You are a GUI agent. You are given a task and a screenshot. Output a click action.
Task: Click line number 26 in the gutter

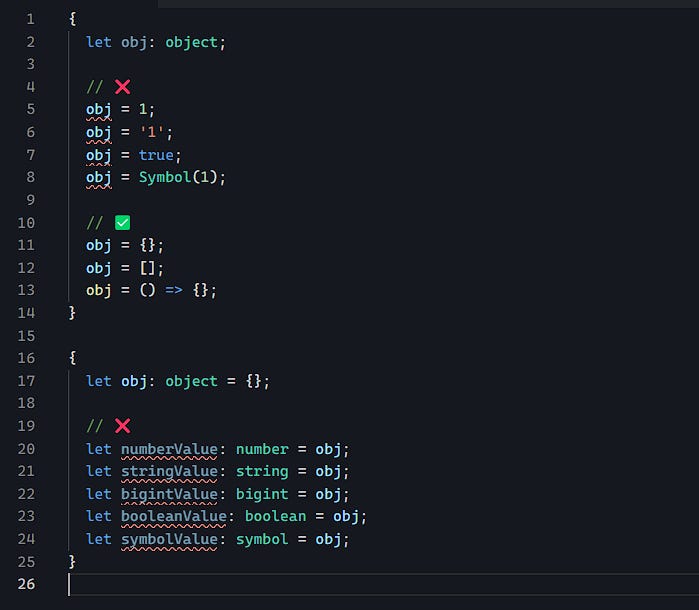(26, 584)
